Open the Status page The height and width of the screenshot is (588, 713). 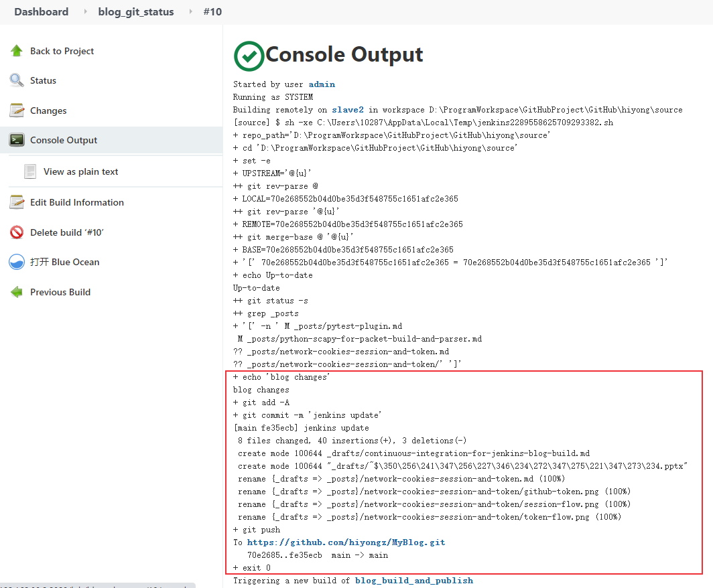43,80
